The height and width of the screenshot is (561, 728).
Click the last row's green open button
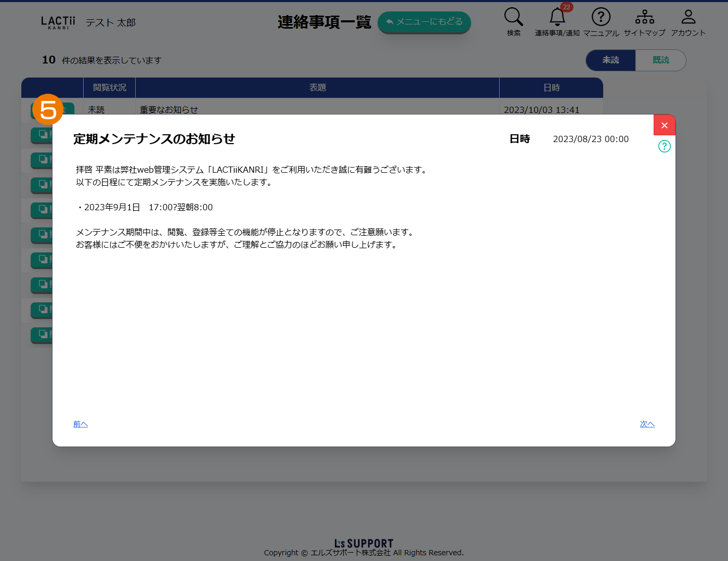tap(42, 335)
